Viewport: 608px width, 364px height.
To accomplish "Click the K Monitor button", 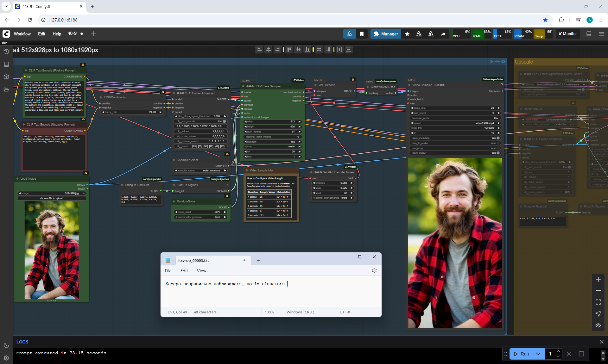I will [x=568, y=34].
